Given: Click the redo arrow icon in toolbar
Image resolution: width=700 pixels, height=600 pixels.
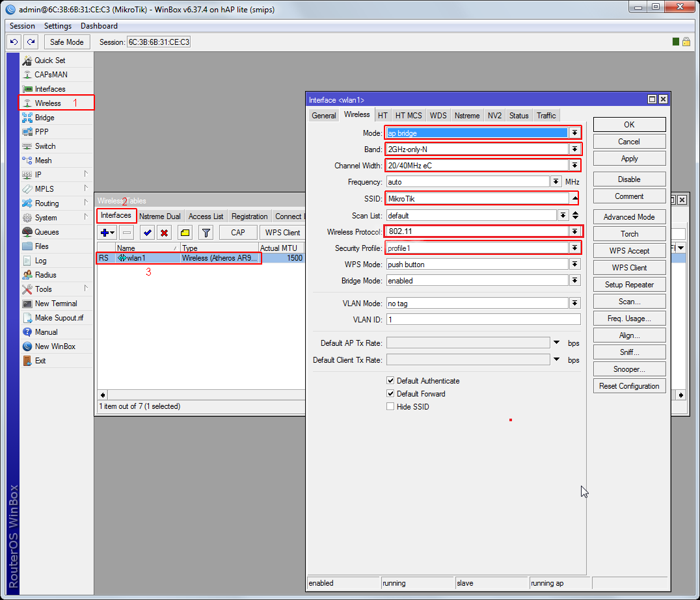Looking at the screenshot, I should point(31,42).
